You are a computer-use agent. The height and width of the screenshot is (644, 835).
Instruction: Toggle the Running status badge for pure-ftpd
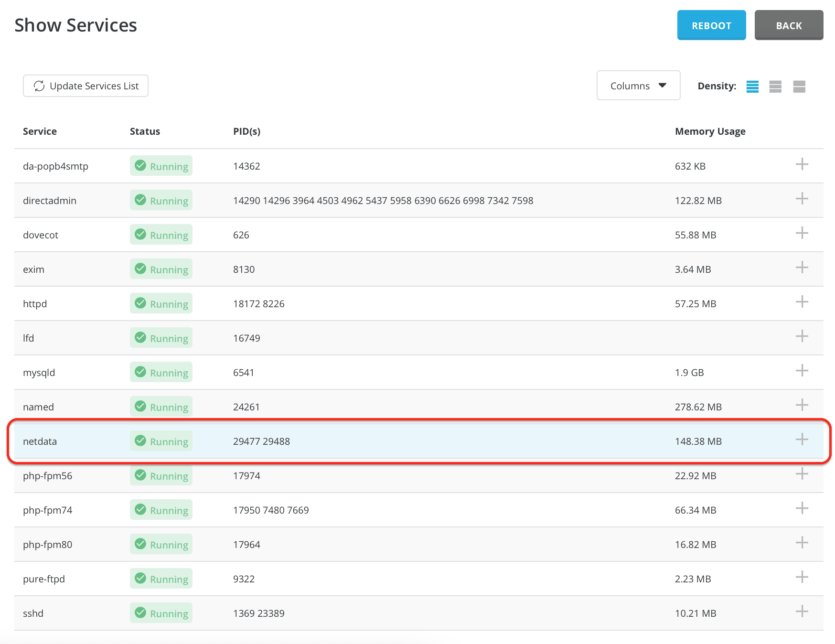click(x=161, y=579)
